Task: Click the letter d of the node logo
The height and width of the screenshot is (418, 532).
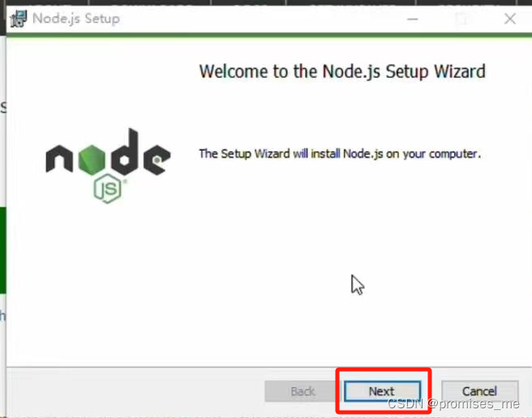Action: (125, 151)
